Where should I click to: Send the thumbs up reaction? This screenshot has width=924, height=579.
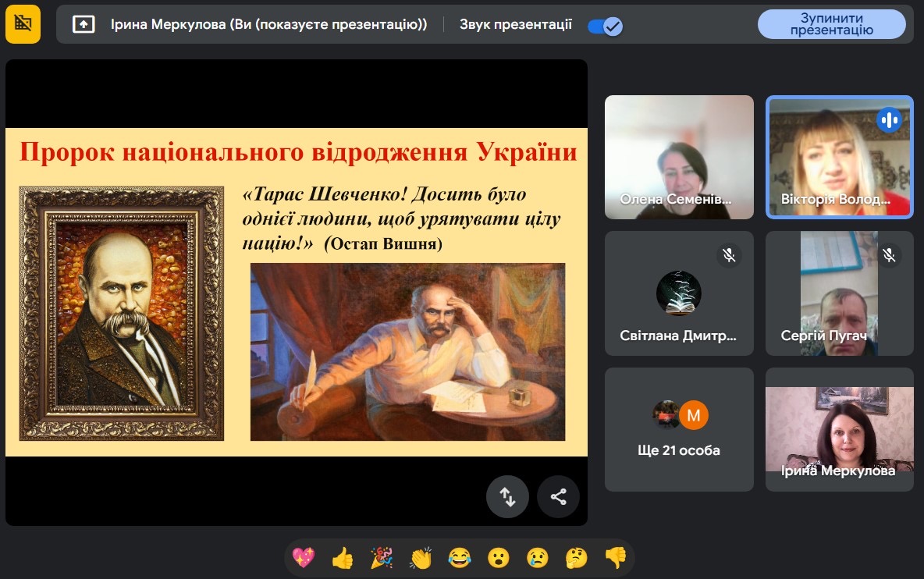pos(343,556)
